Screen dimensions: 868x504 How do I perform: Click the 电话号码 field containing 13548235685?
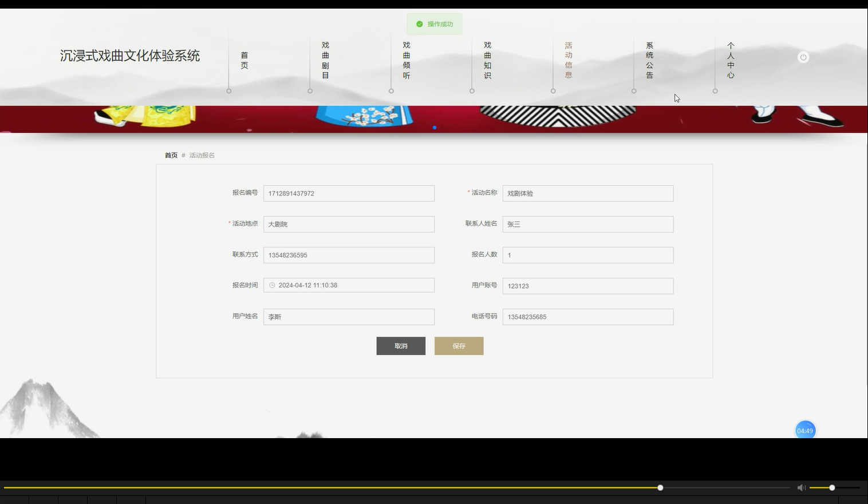[x=587, y=317]
